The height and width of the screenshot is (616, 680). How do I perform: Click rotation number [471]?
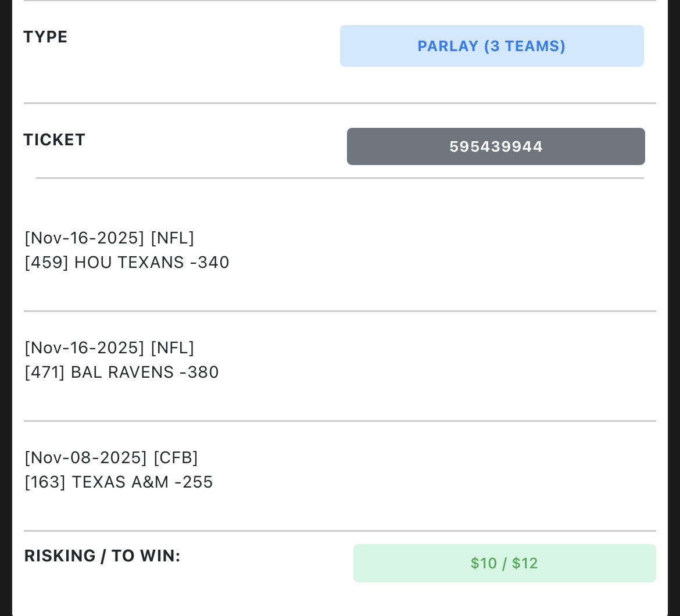pos(45,373)
